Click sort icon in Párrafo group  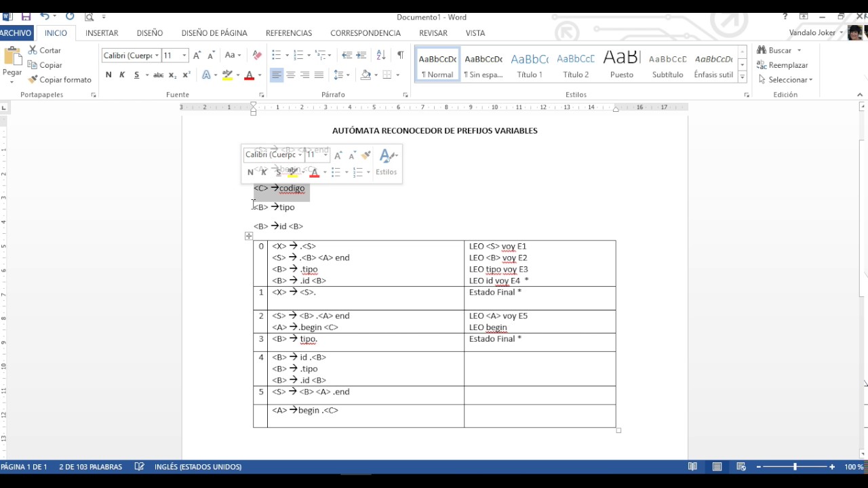coord(381,55)
